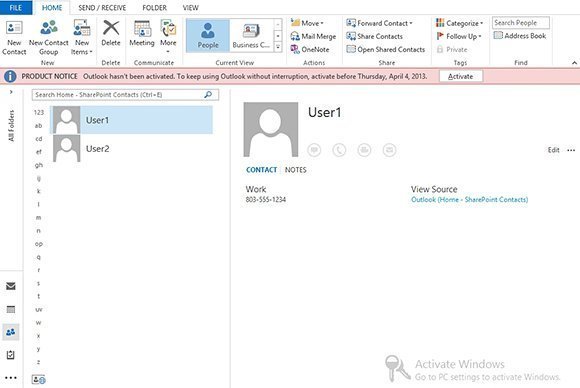
Task: Click User1 profile photo in detail pane
Action: [271, 129]
